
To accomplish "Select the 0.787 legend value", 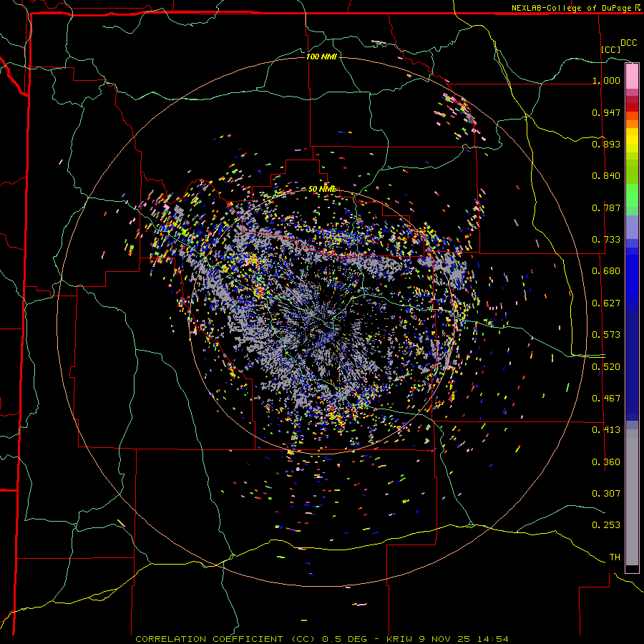I will click(606, 208).
